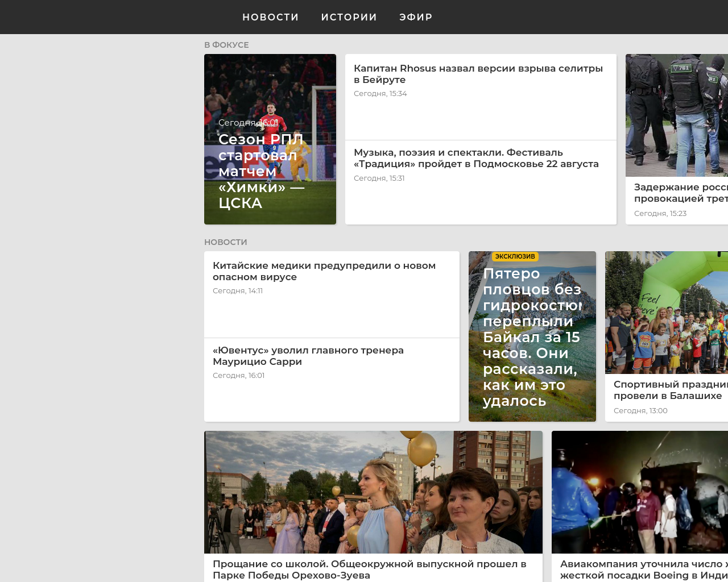The image size is (728, 582).
Task: Click the ЭКСКЛЮЗИВ badge on Baikal story
Action: pyautogui.click(x=515, y=256)
